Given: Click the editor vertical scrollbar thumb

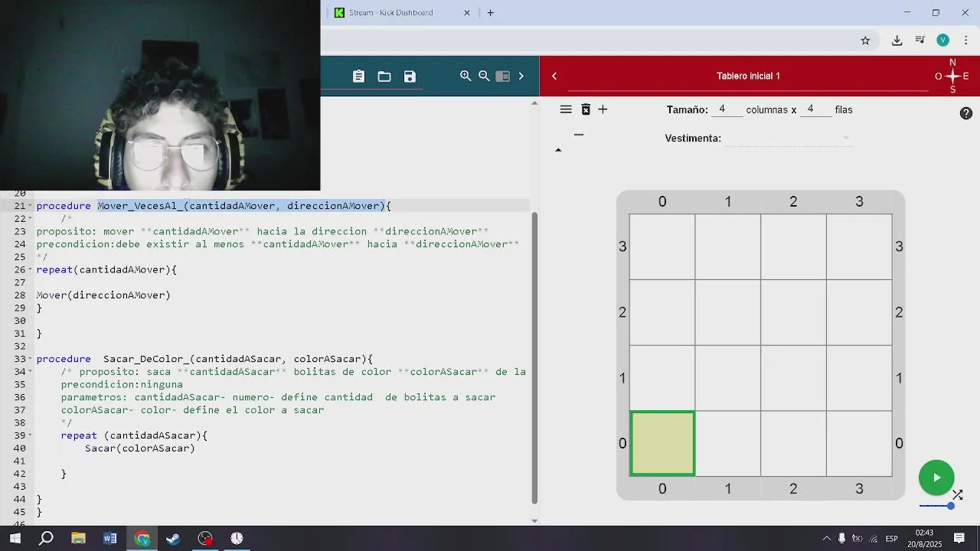Looking at the screenshot, I should [534, 357].
